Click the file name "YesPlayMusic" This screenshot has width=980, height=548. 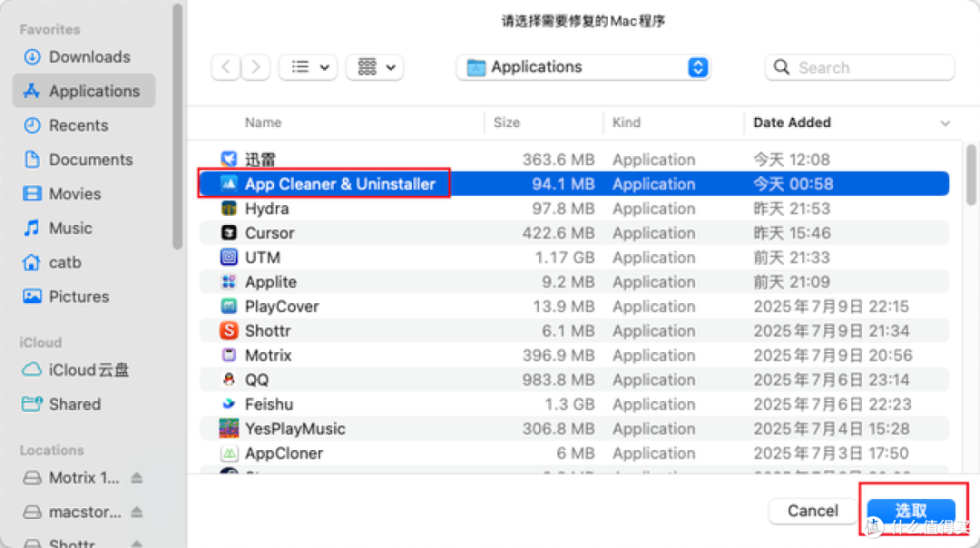tap(295, 428)
